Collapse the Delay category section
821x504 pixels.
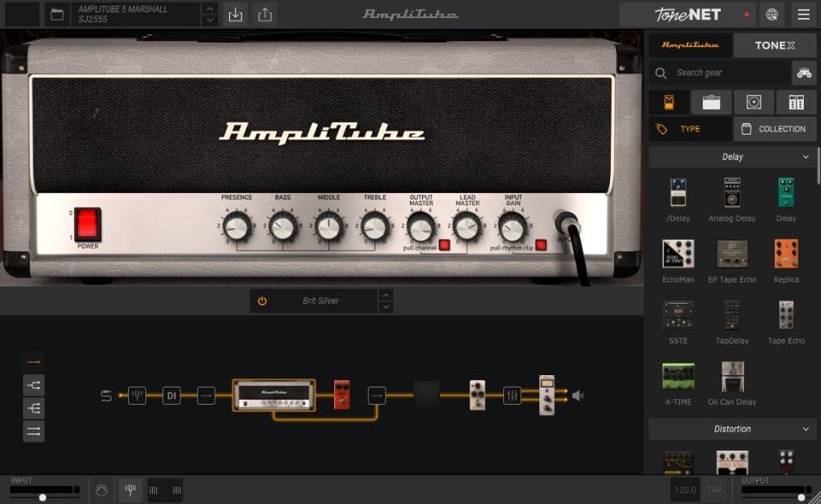tap(732, 157)
